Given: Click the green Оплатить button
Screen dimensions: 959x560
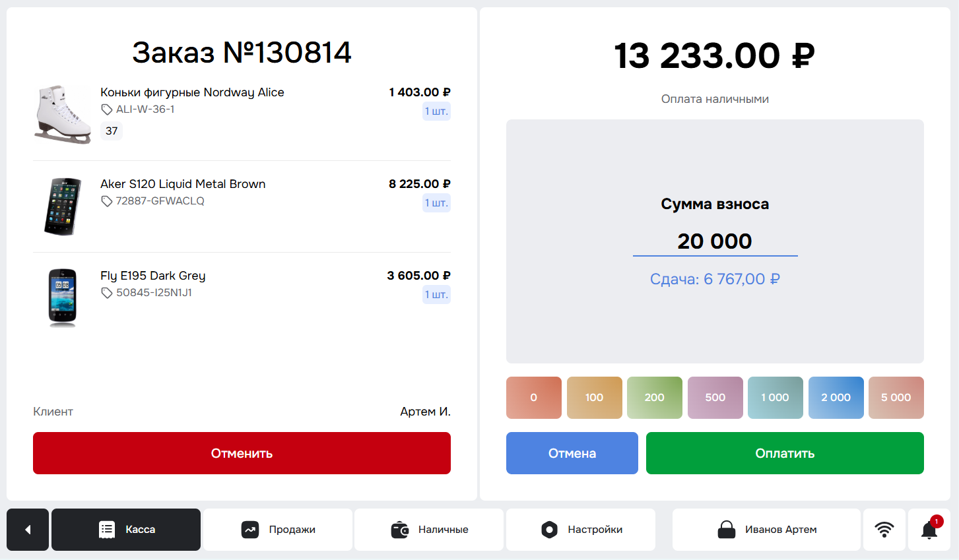Looking at the screenshot, I should click(785, 453).
